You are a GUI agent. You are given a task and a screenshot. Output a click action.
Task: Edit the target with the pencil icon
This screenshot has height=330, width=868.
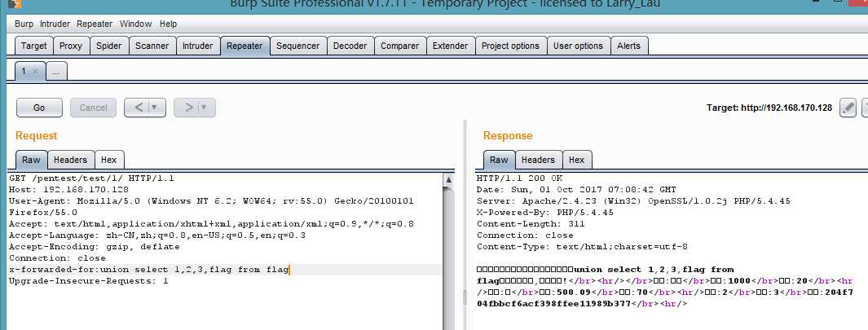coord(848,108)
